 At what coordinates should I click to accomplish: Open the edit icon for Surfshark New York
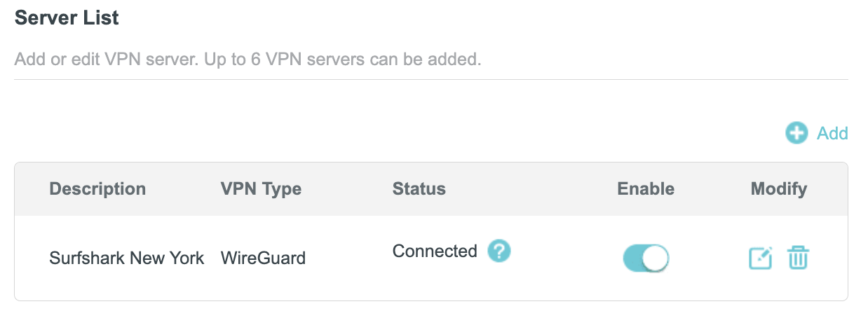pos(761,258)
